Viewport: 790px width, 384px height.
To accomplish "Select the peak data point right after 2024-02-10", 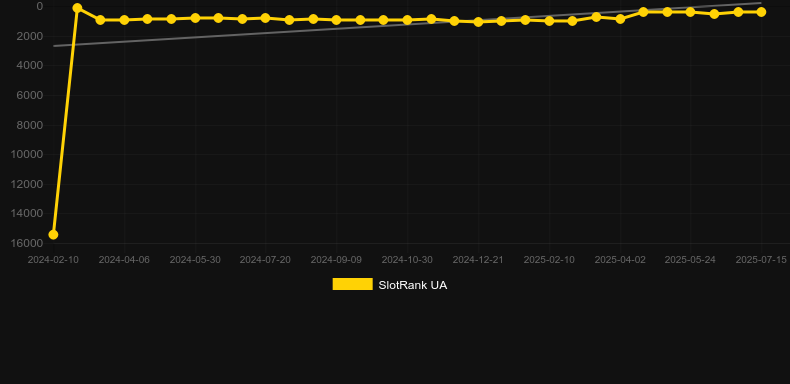I will (77, 8).
